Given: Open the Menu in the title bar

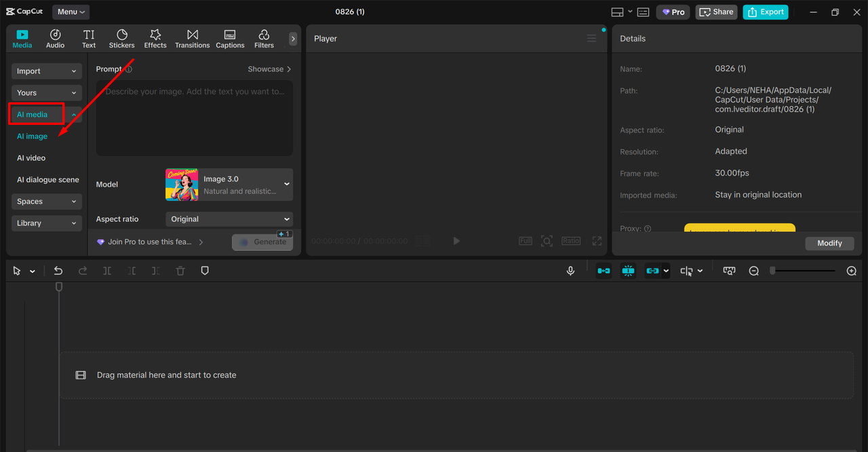Looking at the screenshot, I should click(71, 12).
